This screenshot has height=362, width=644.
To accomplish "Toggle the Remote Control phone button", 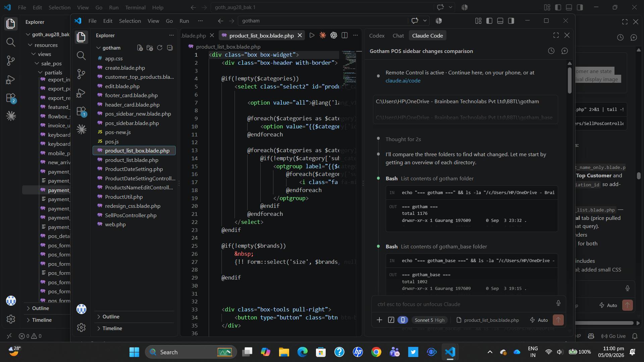I will pyautogui.click(x=403, y=320).
